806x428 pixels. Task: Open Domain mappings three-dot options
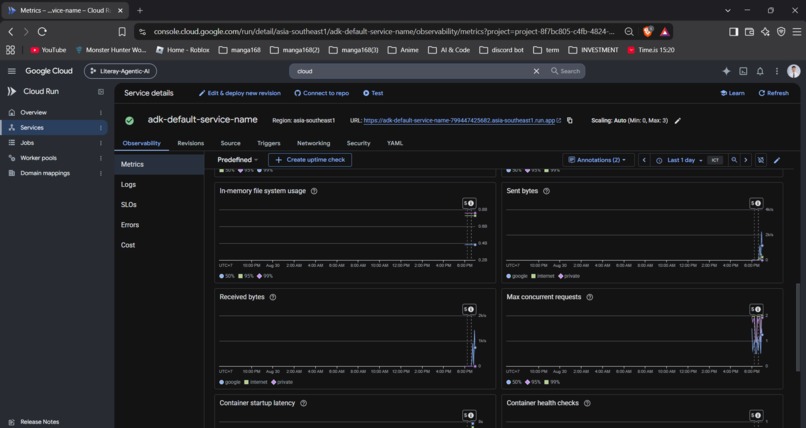pyautogui.click(x=101, y=173)
